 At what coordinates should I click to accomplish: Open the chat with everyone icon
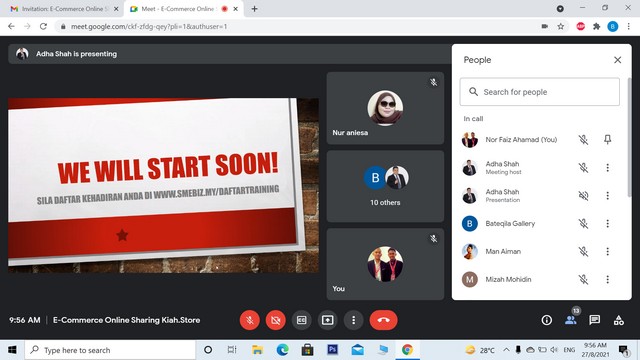click(x=595, y=320)
